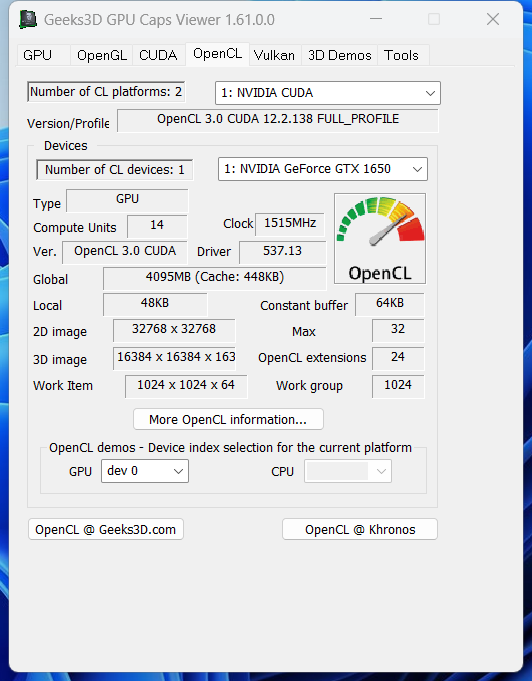Click the Compute Units value 14

click(x=157, y=226)
